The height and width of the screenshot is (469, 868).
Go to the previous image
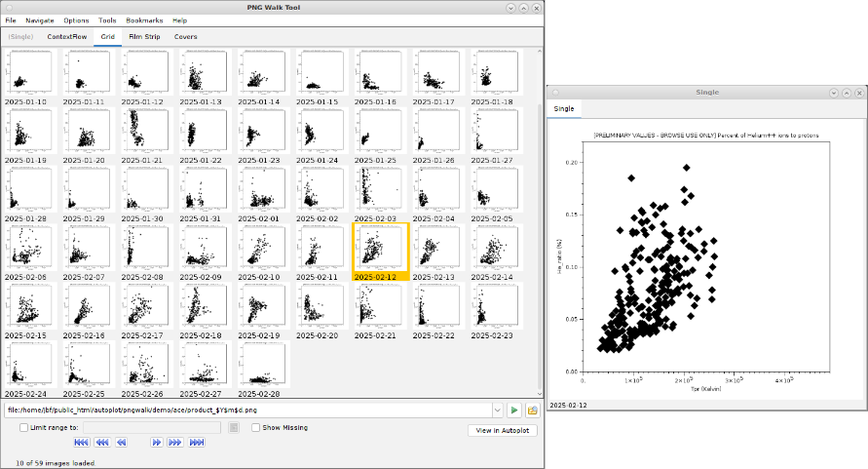(x=122, y=443)
